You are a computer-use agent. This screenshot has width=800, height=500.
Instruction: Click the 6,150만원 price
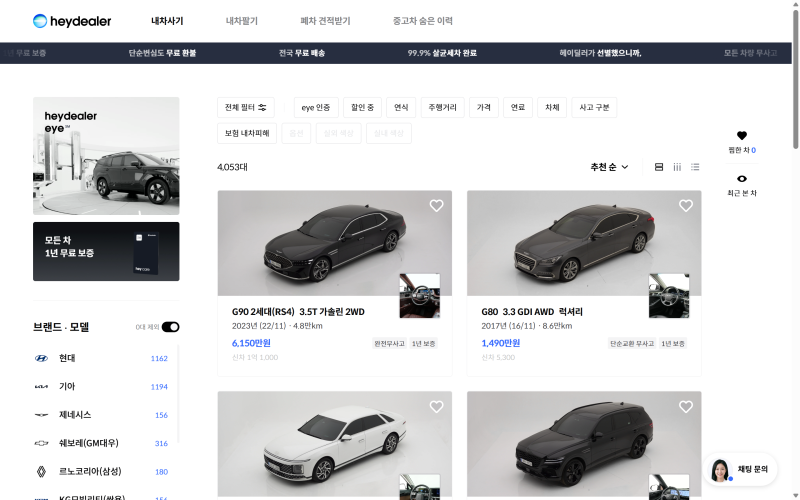pyautogui.click(x=251, y=343)
